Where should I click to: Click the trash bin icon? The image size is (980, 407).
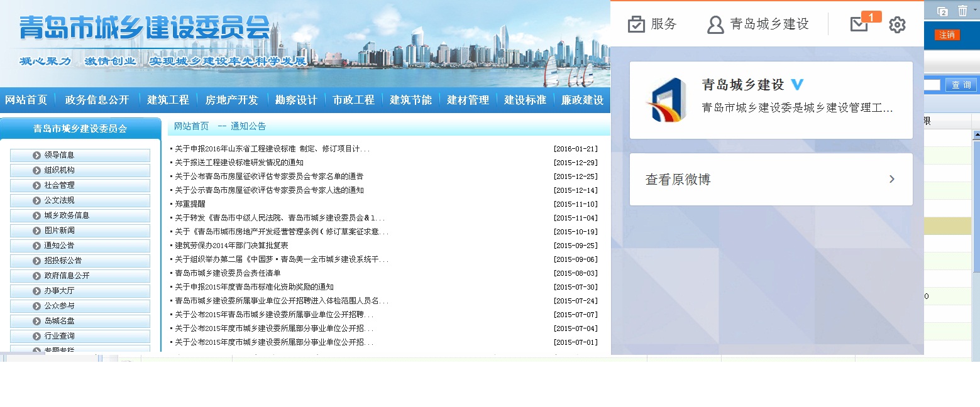pos(962,11)
